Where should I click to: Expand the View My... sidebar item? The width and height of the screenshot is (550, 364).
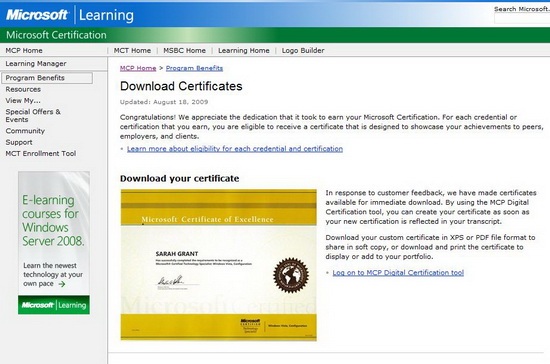pyautogui.click(x=23, y=101)
